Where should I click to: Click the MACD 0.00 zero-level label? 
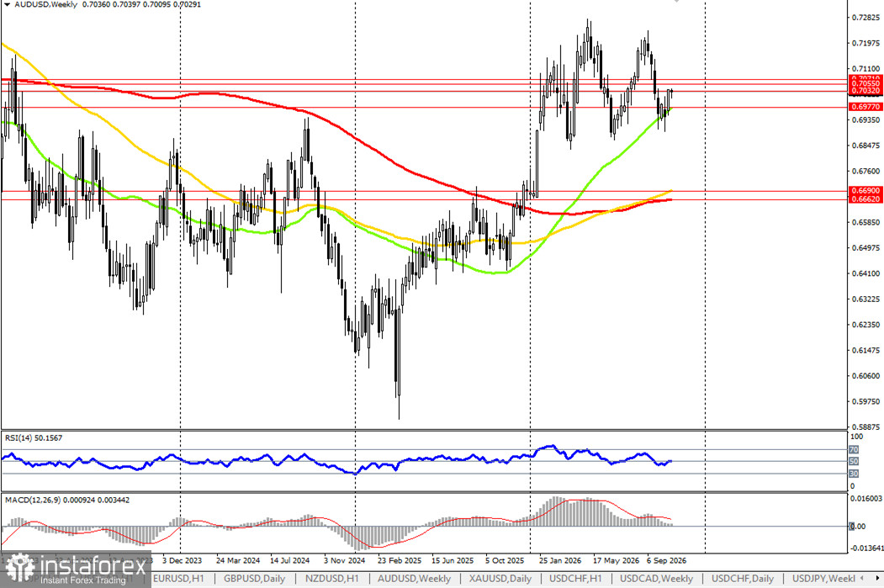(x=858, y=527)
